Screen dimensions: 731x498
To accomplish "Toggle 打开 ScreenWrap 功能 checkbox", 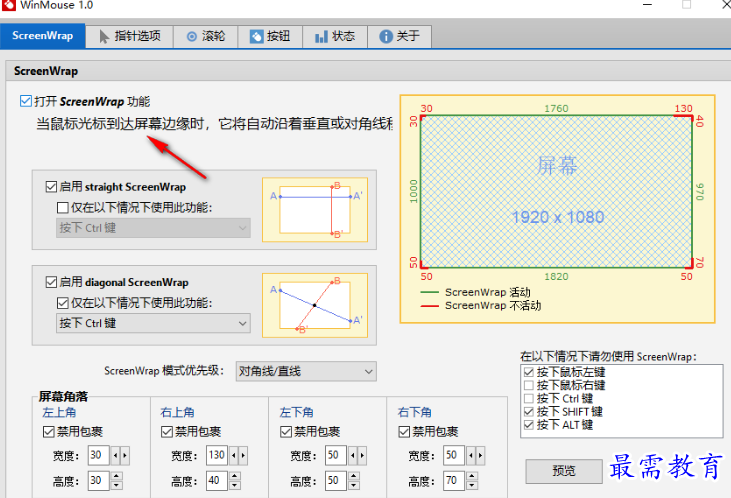I will click(26, 101).
